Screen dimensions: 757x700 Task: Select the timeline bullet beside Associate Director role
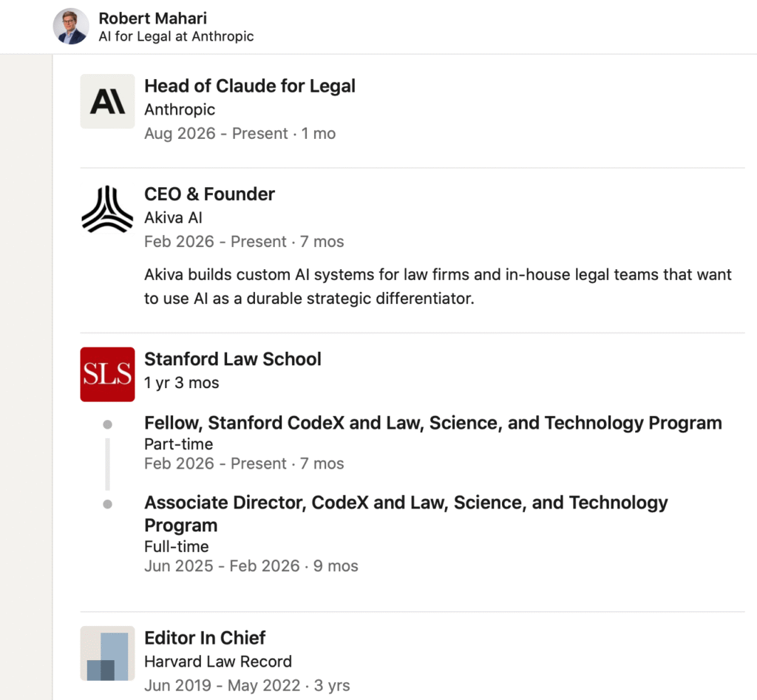click(108, 504)
